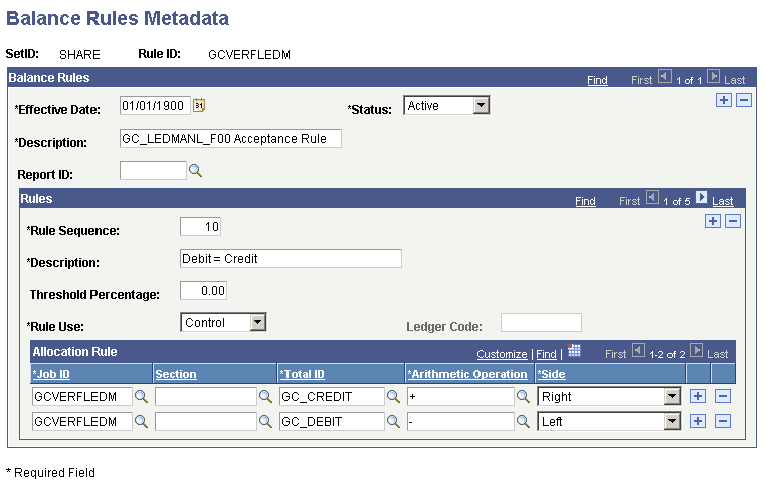Add a new Balance Rules row

(x=723, y=100)
